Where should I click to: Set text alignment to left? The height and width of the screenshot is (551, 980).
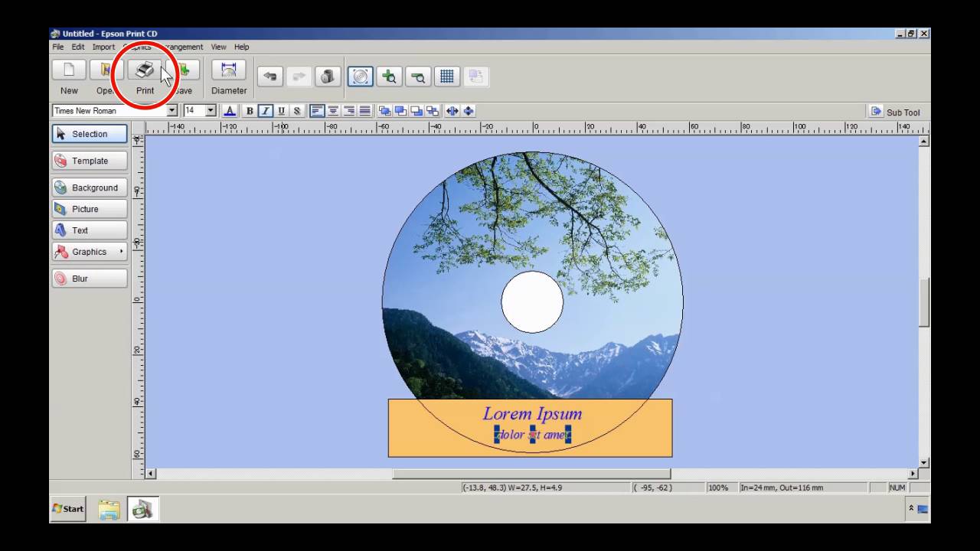click(x=317, y=111)
